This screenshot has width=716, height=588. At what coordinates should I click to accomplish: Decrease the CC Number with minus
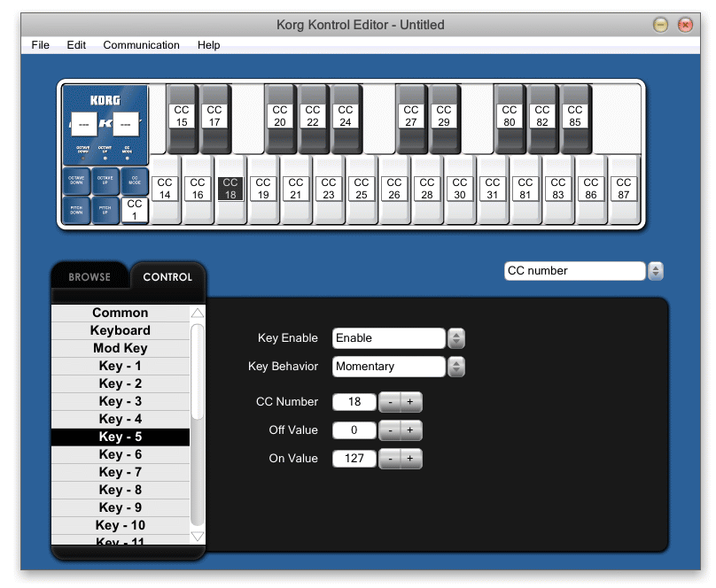390,402
